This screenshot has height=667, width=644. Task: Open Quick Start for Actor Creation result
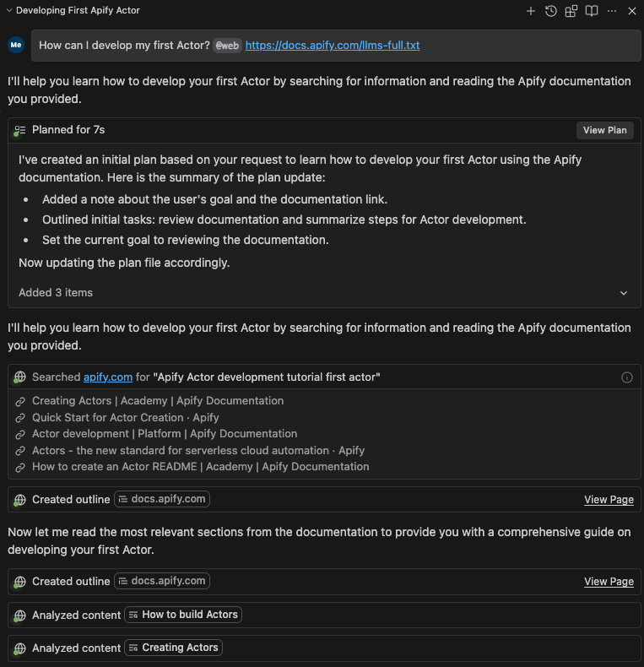(126, 417)
